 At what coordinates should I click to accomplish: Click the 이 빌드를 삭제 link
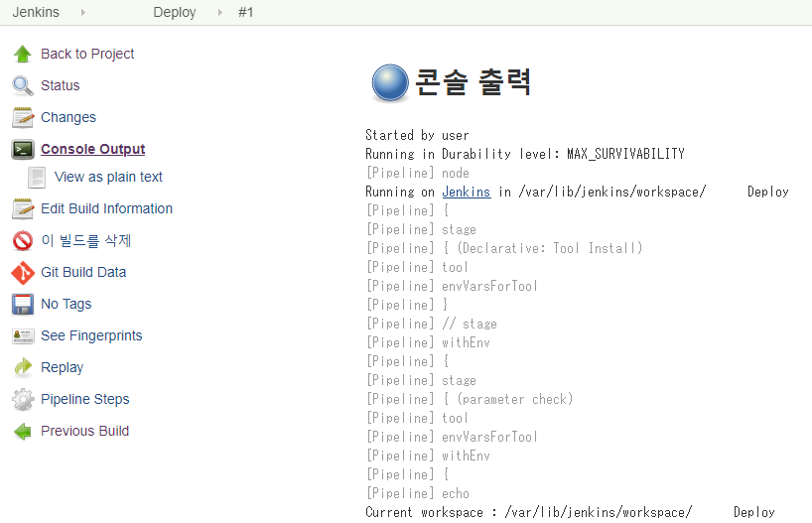point(86,241)
